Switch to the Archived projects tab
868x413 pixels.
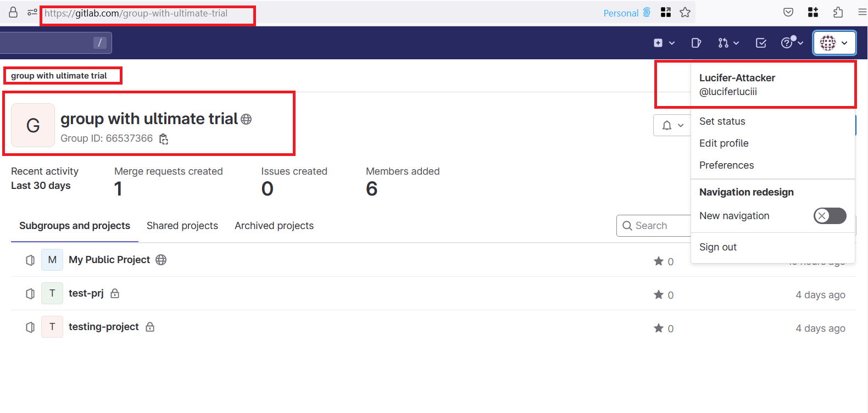[274, 226]
